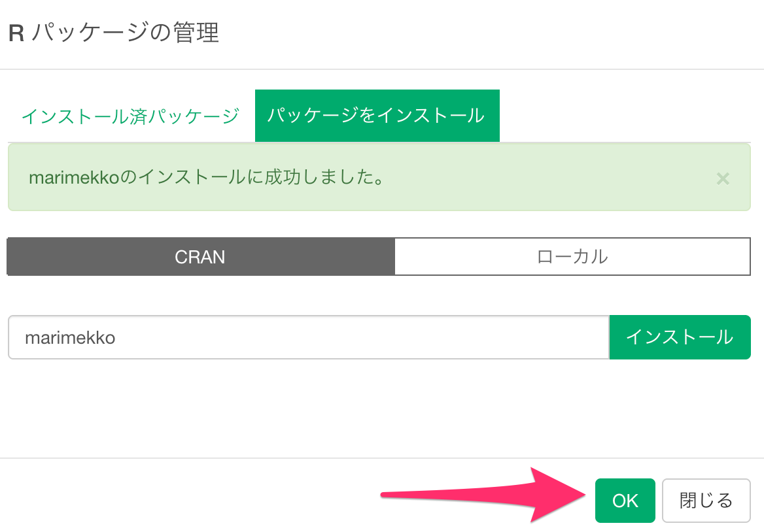Click the green success alert banner background
The height and width of the screenshot is (532, 764).
pos(536,177)
